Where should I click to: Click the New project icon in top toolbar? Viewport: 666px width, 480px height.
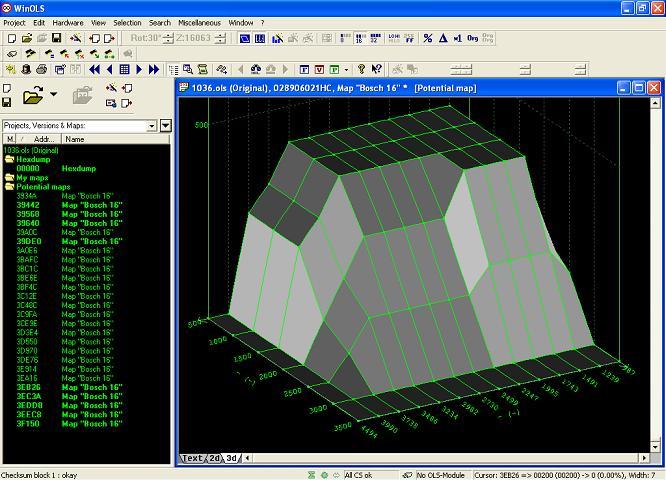point(12,39)
